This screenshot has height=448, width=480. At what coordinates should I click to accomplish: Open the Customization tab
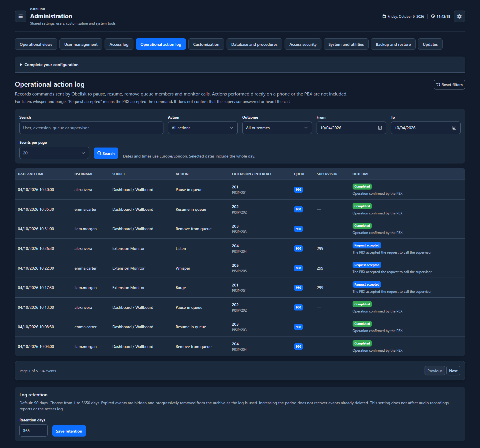[206, 44]
